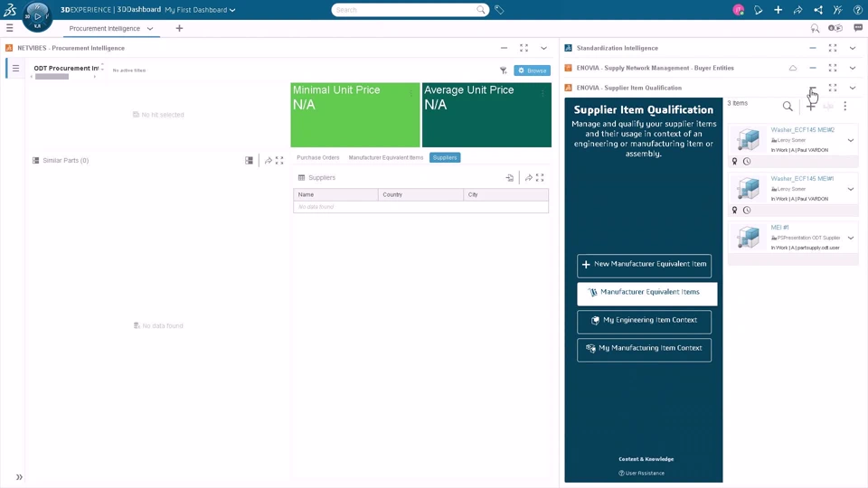Search within the 3 items list
The width and height of the screenshot is (868, 488).
(788, 107)
